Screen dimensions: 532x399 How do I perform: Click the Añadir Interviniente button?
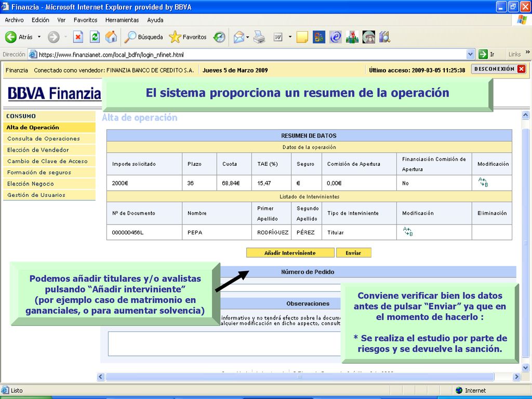pyautogui.click(x=290, y=253)
